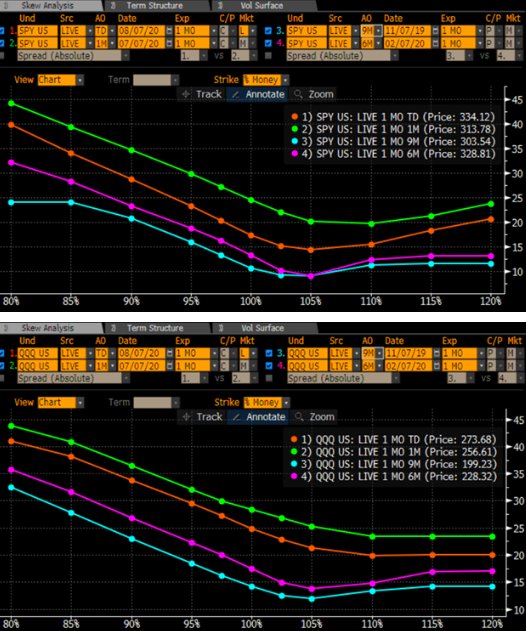Open calendar icon beside QQQ date 07/07/20
The height and width of the screenshot is (631, 526).
pos(170,366)
